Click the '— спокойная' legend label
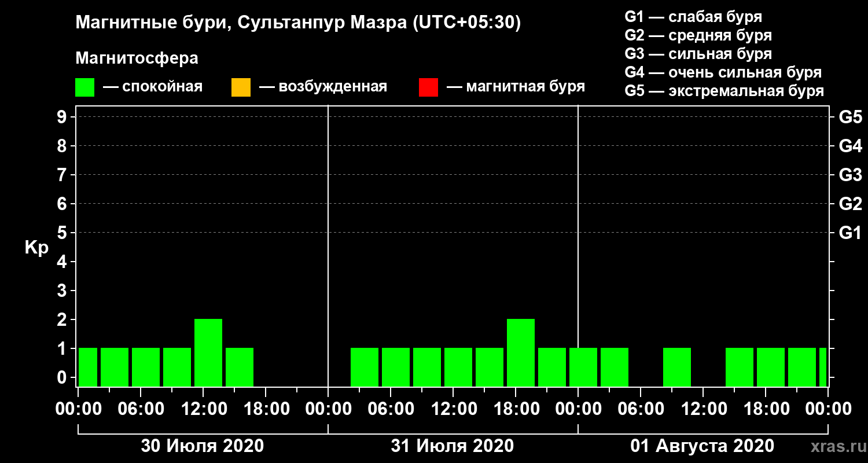 tap(153, 87)
